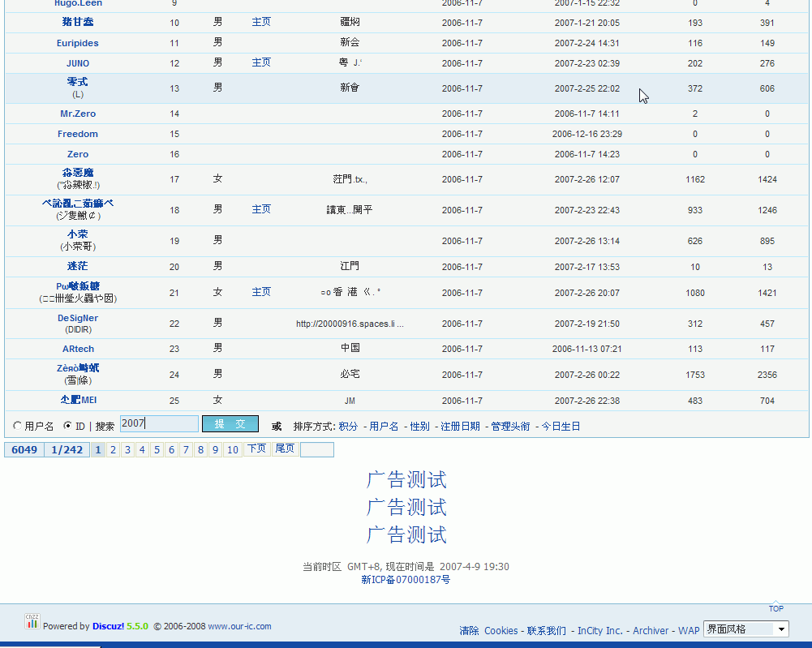Image resolution: width=812 pixels, height=648 pixels.
Task: Go to next page with 下页
Action: pyautogui.click(x=257, y=448)
